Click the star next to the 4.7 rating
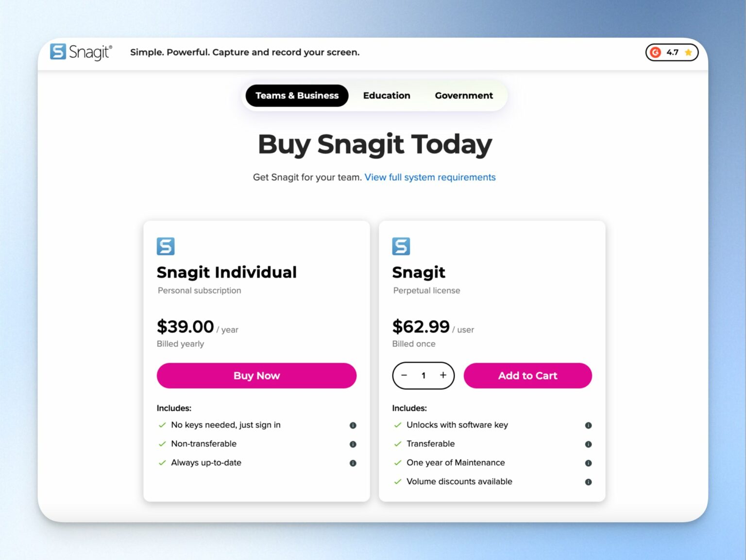 point(688,52)
